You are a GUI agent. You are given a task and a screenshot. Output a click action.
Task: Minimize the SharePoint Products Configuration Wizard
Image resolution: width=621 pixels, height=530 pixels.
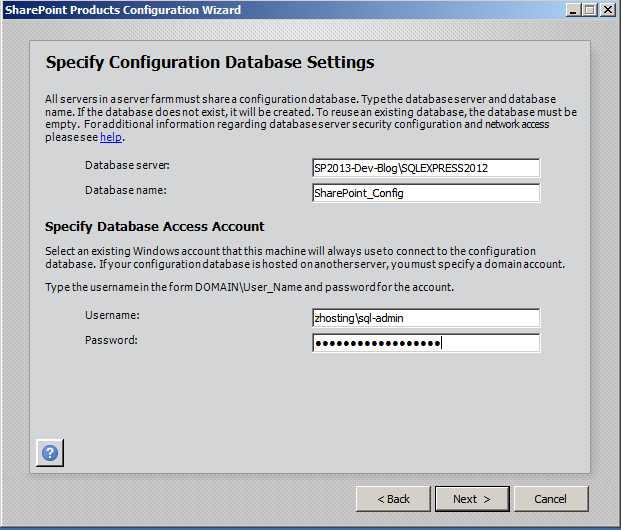573,10
